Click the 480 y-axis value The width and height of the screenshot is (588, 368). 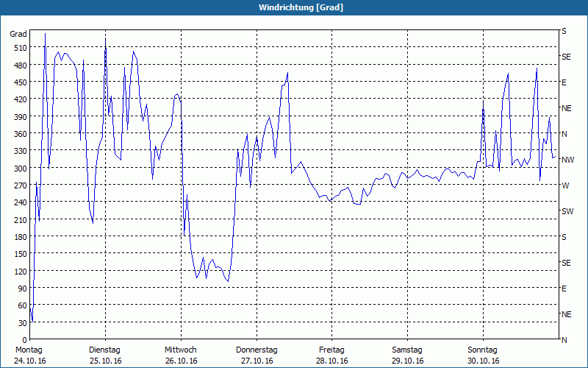point(21,66)
